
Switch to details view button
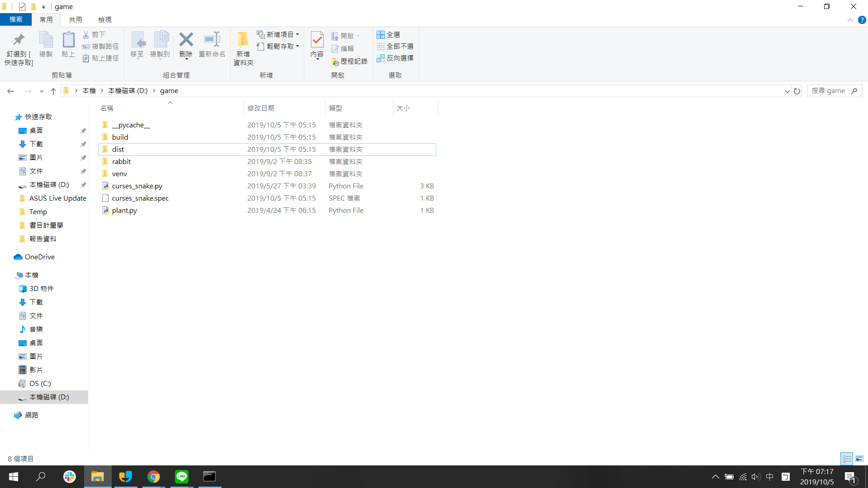(847, 459)
